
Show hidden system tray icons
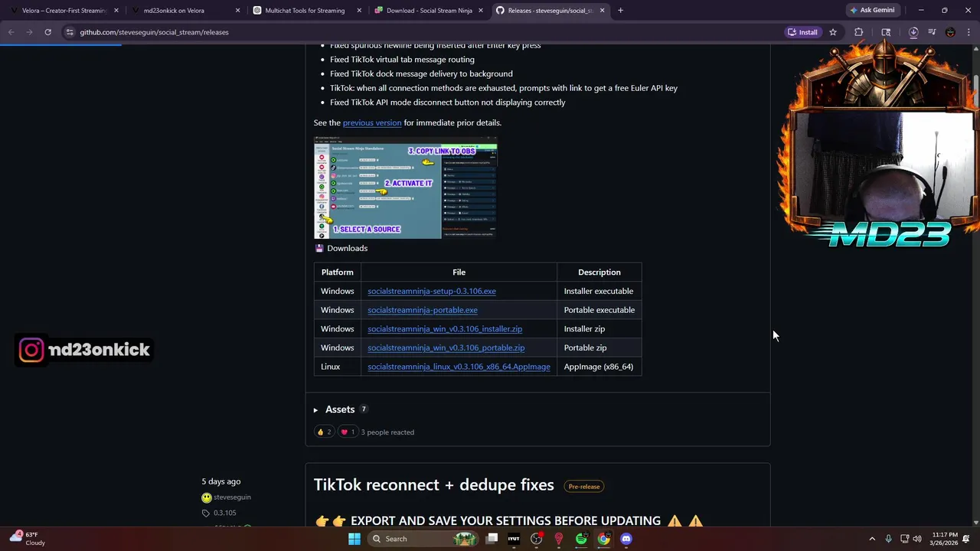[x=872, y=539]
